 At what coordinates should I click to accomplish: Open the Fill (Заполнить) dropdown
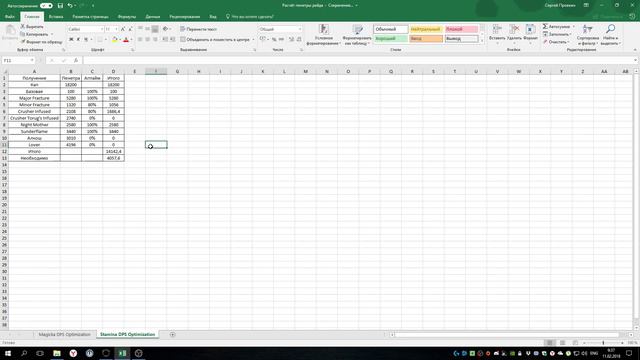tap(557, 34)
